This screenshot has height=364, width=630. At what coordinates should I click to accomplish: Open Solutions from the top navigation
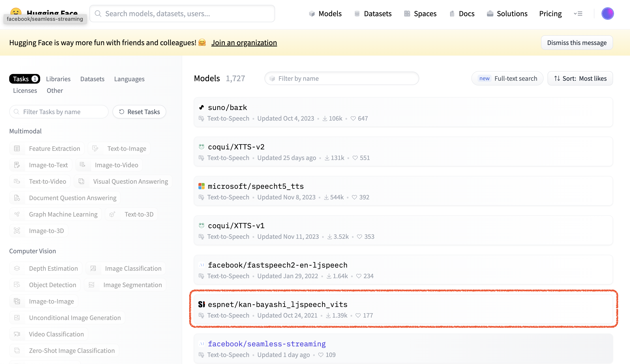click(507, 14)
